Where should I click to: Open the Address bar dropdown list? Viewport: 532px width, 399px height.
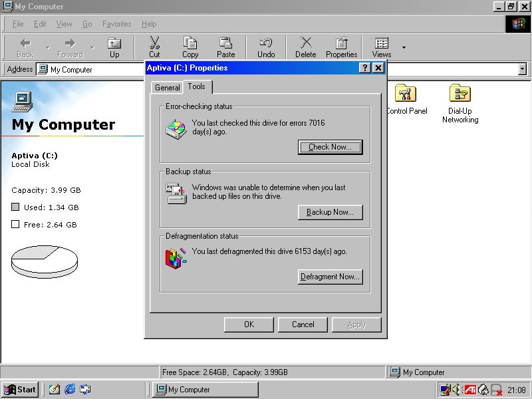[x=523, y=69]
